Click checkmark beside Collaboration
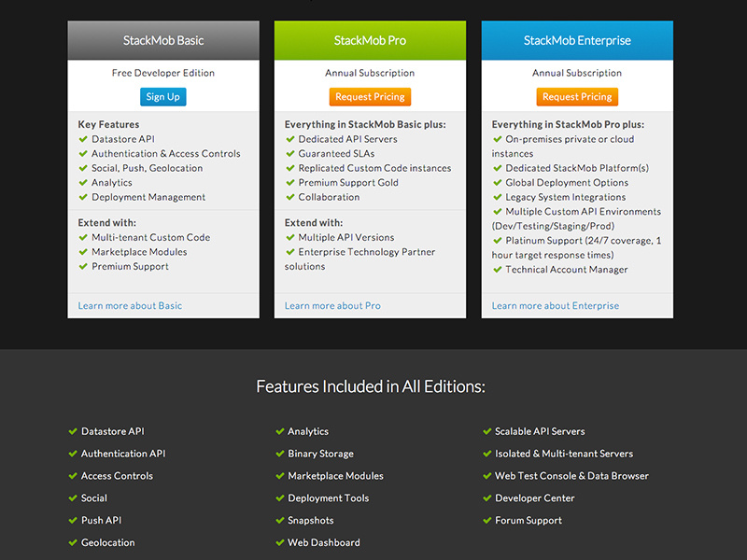 290,197
